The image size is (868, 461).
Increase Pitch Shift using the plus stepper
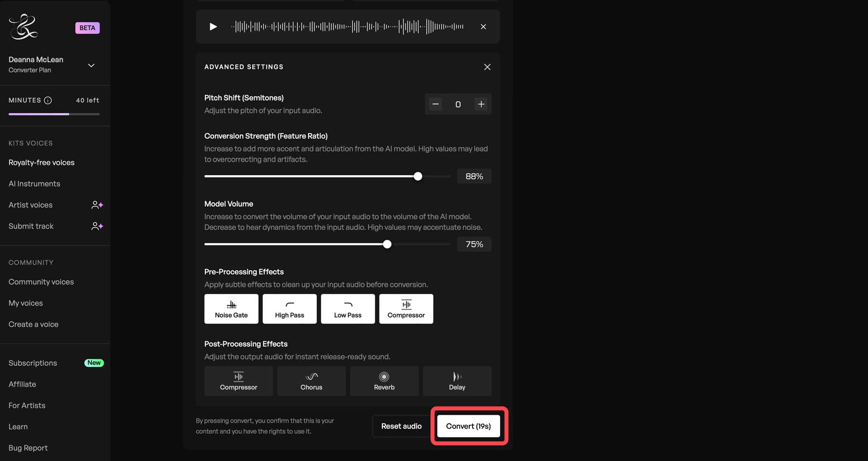pos(481,104)
